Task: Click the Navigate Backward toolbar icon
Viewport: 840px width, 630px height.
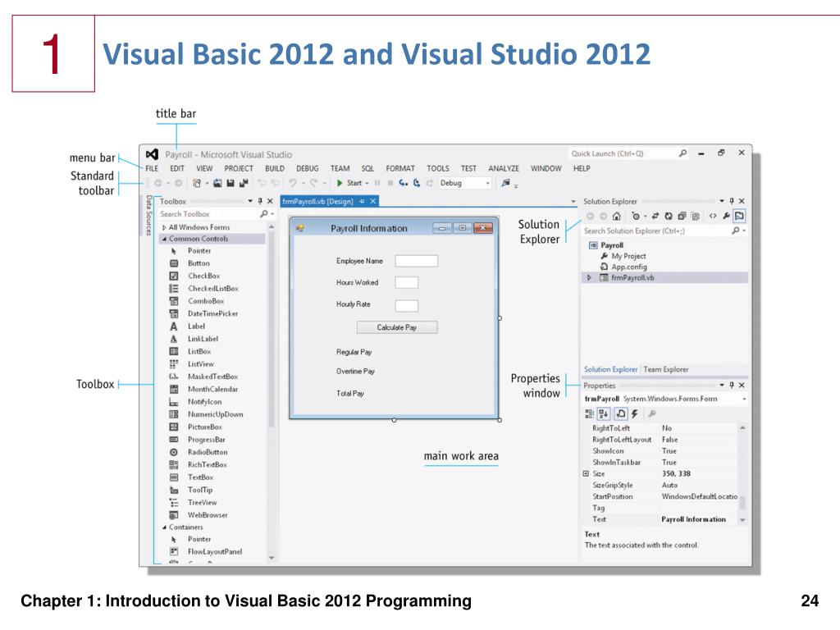Action: tap(158, 183)
